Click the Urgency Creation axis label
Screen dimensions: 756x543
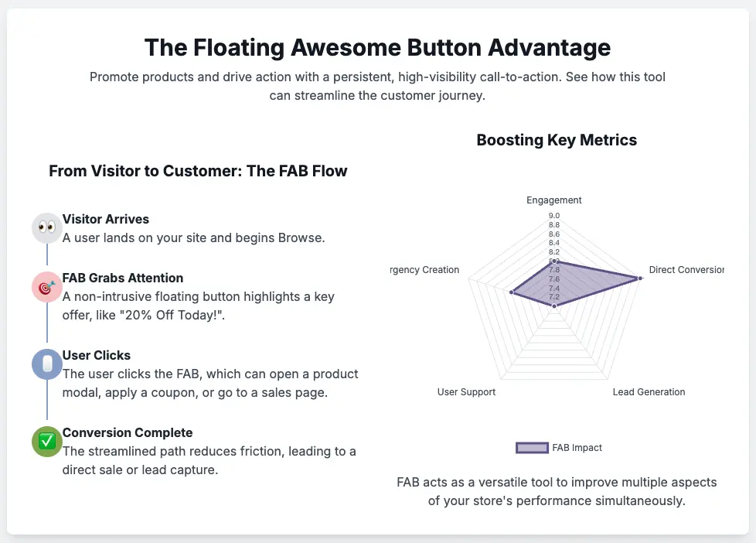[425, 270]
